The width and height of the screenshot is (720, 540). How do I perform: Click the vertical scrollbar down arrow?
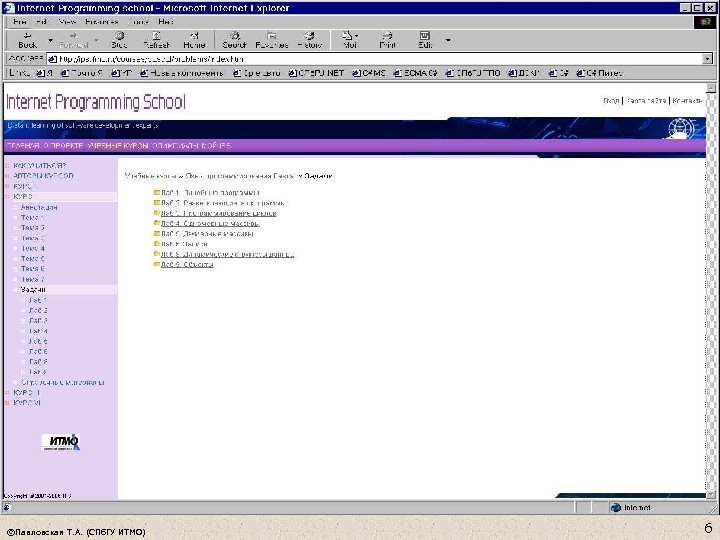pos(710,495)
